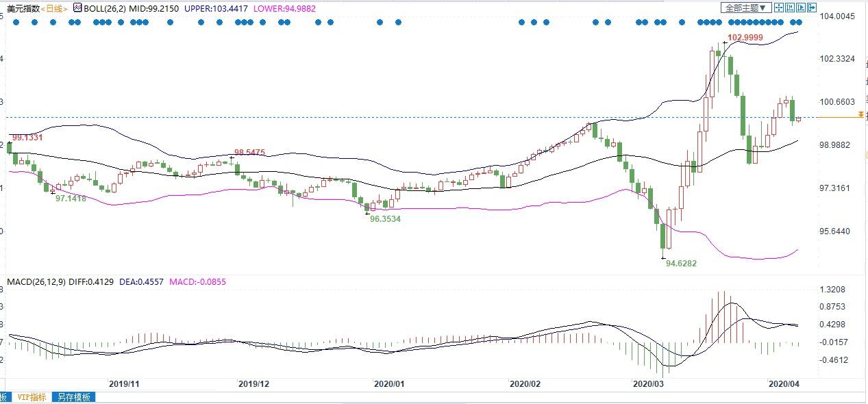Click the 102.9999 high price label

pos(745,38)
